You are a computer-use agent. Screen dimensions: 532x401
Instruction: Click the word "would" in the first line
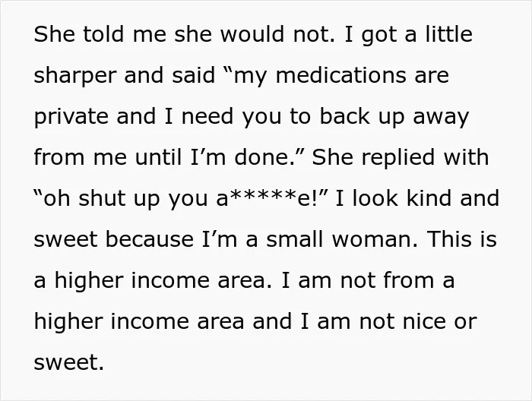point(252,34)
